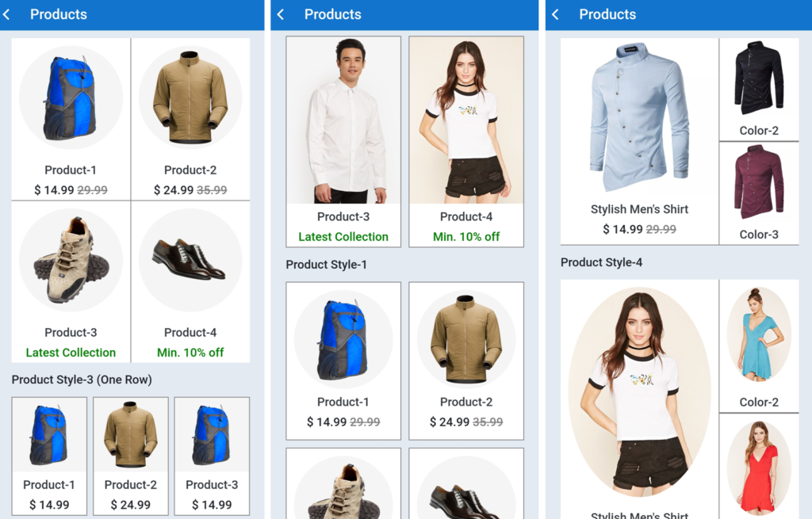The height and width of the screenshot is (519, 812).
Task: Tap the "$ 24.99" price under One Row Product-2
Action: 131,505
